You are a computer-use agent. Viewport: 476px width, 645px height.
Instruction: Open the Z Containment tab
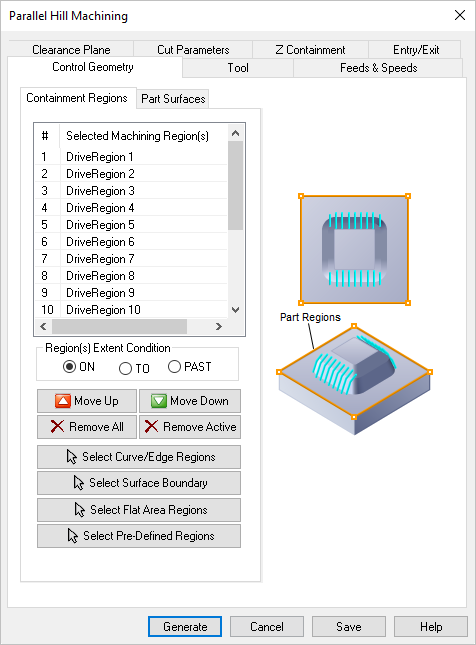310,50
